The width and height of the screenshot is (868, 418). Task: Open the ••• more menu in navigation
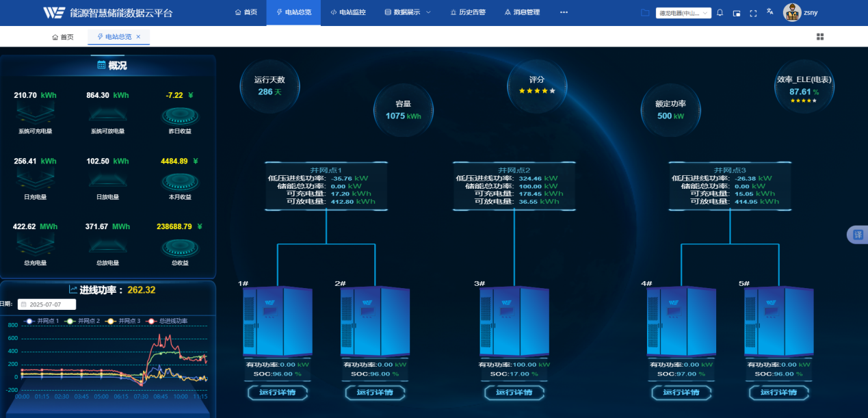pyautogui.click(x=564, y=12)
